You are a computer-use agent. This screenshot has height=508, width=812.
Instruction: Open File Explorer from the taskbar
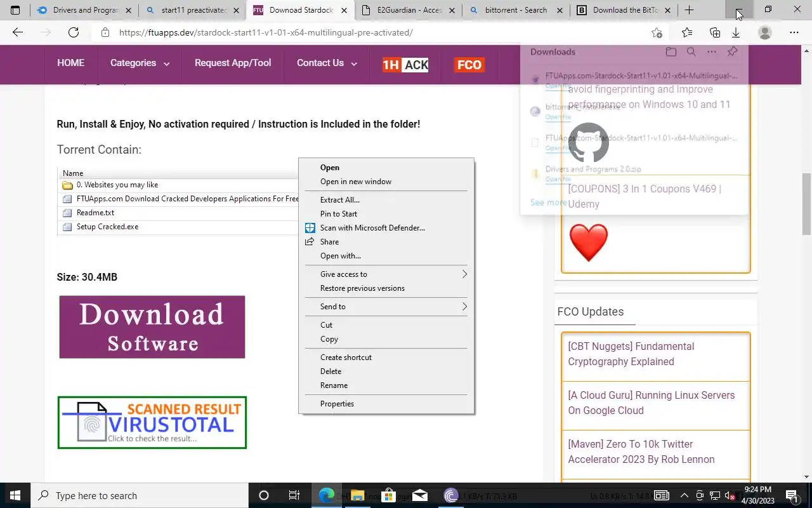tap(357, 495)
